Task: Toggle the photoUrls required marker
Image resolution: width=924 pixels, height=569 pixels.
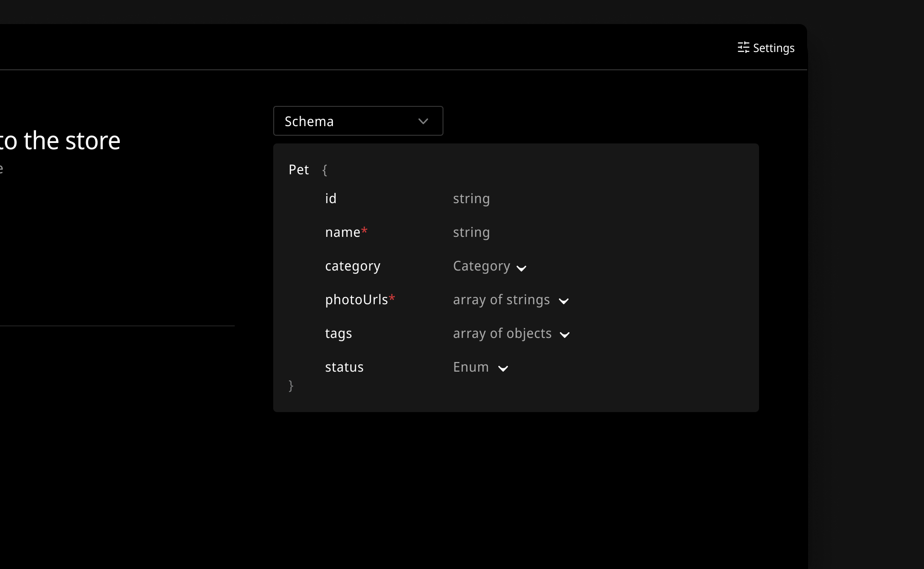Action: tap(392, 299)
